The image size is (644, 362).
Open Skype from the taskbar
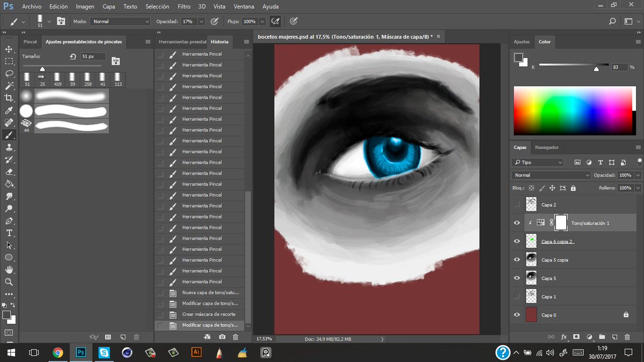[x=104, y=352]
